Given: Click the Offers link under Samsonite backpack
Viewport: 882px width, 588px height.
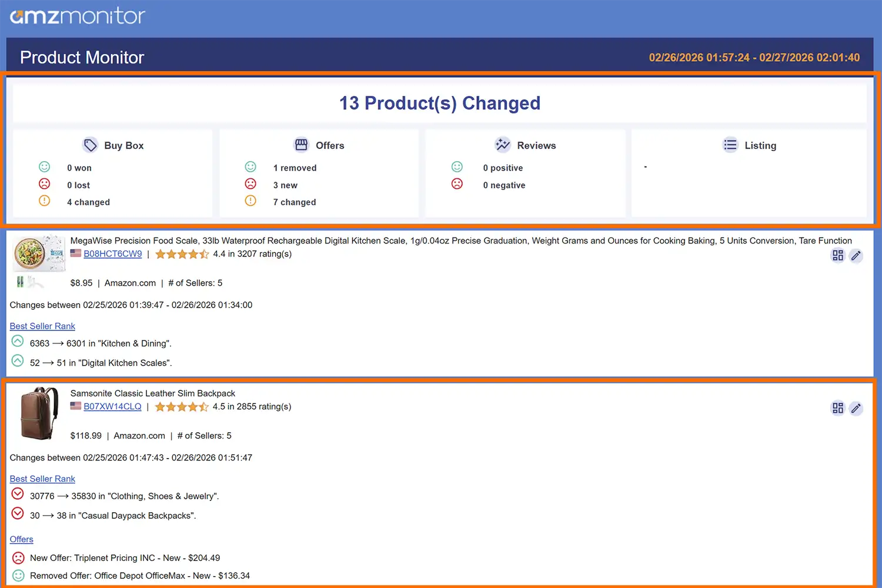Looking at the screenshot, I should [21, 539].
